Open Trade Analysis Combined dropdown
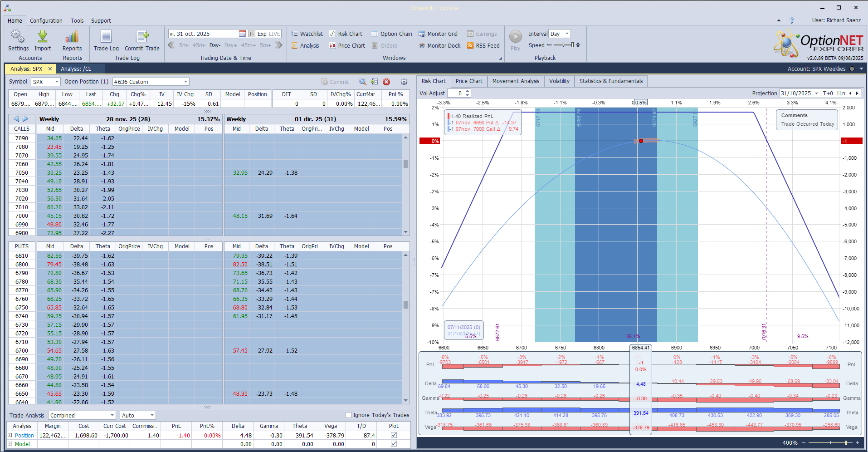Viewport: 868px width, 452px height. coord(112,415)
